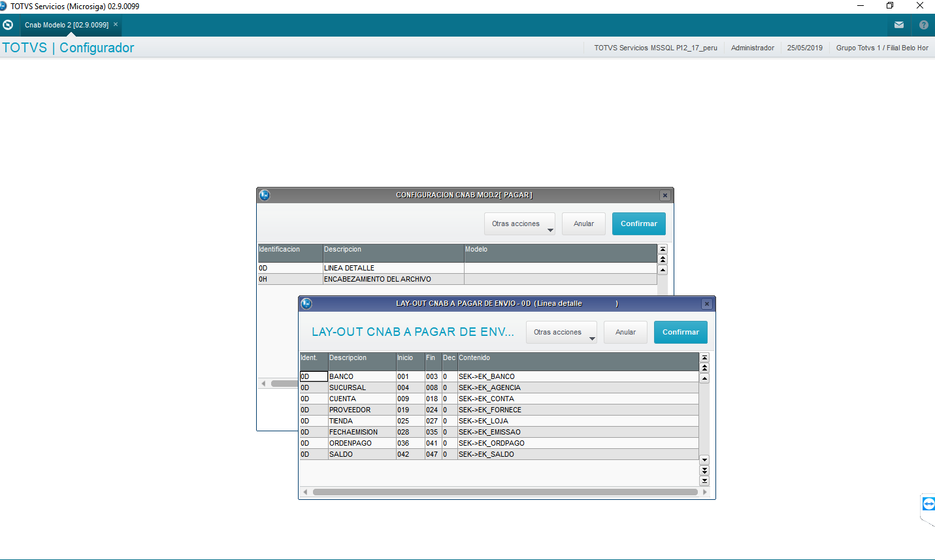The image size is (935, 560).
Task: Click the Dec column header
Action: click(x=450, y=361)
